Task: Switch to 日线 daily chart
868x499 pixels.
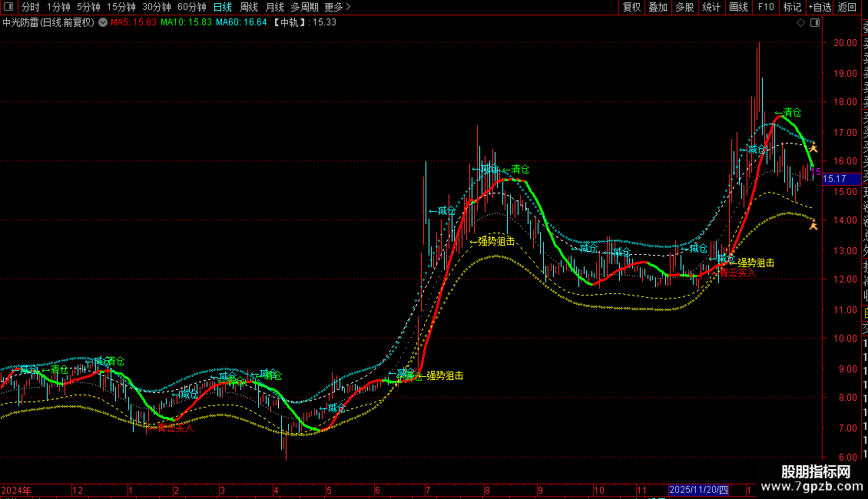Action: [223, 7]
